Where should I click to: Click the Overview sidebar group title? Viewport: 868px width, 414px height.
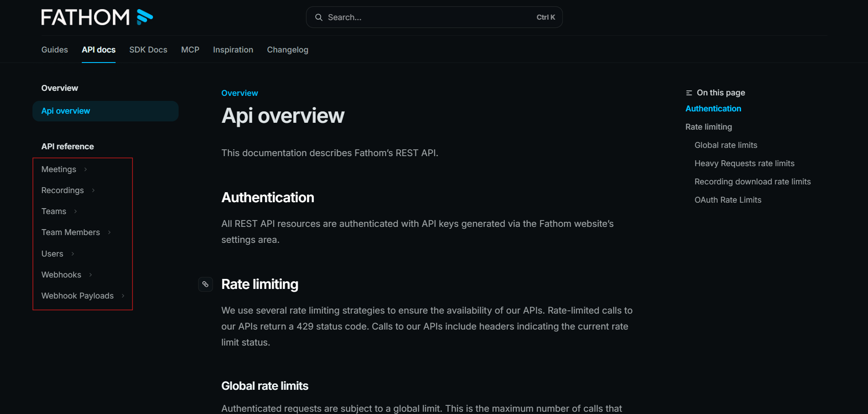coord(60,88)
